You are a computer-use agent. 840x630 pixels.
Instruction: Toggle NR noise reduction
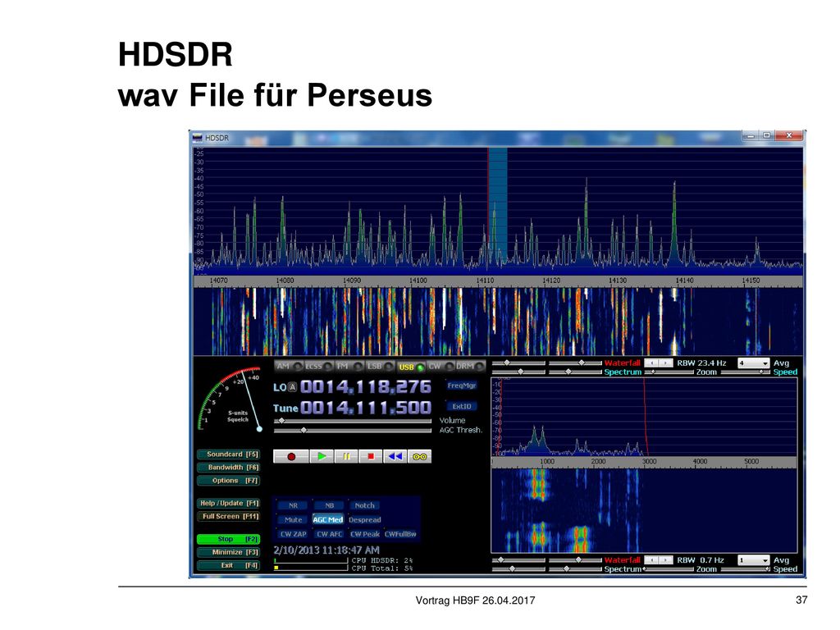(293, 505)
